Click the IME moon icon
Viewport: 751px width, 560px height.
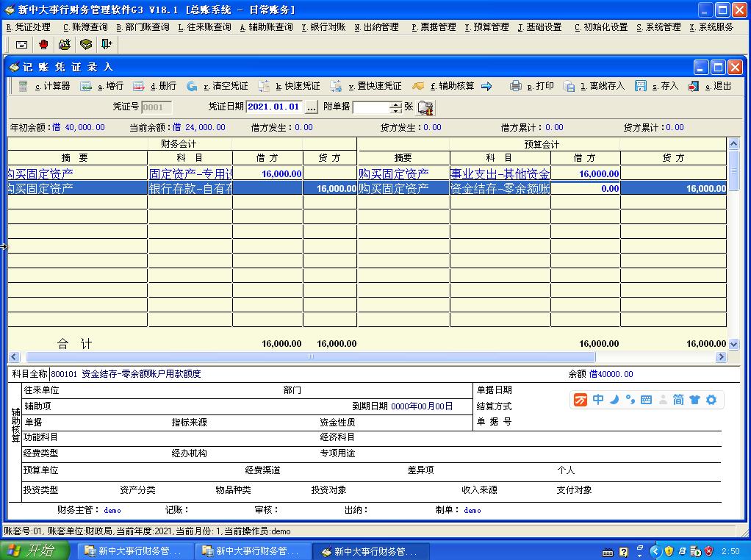coord(614,400)
